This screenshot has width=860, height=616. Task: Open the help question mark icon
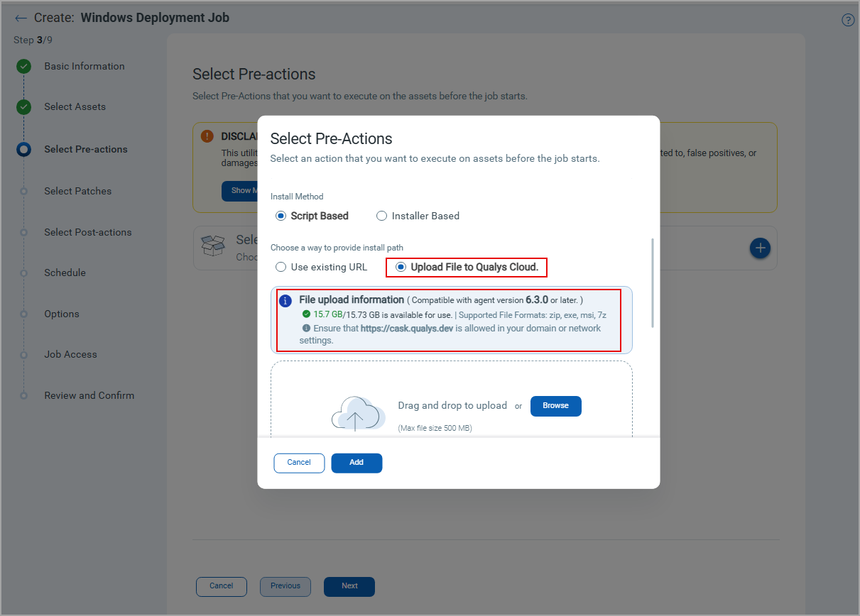point(848,20)
